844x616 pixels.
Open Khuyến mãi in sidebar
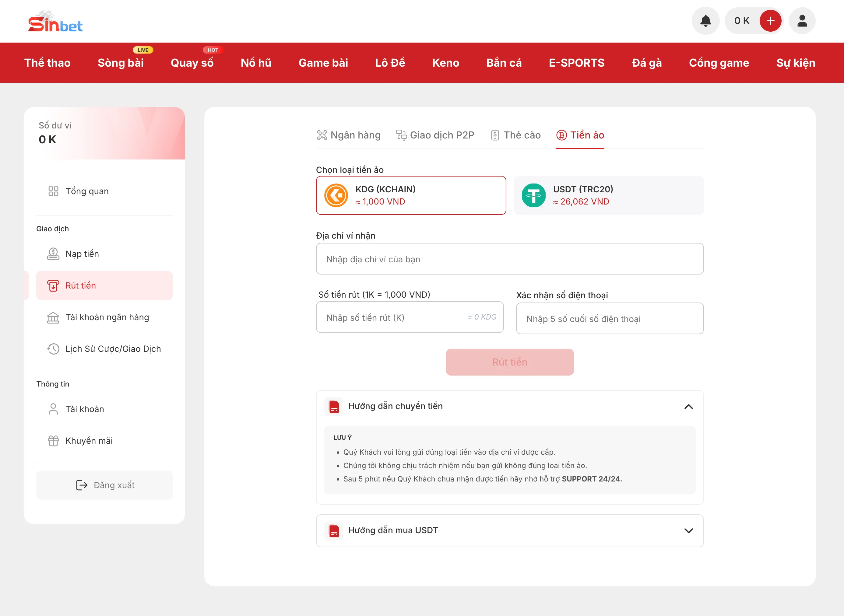point(104,441)
